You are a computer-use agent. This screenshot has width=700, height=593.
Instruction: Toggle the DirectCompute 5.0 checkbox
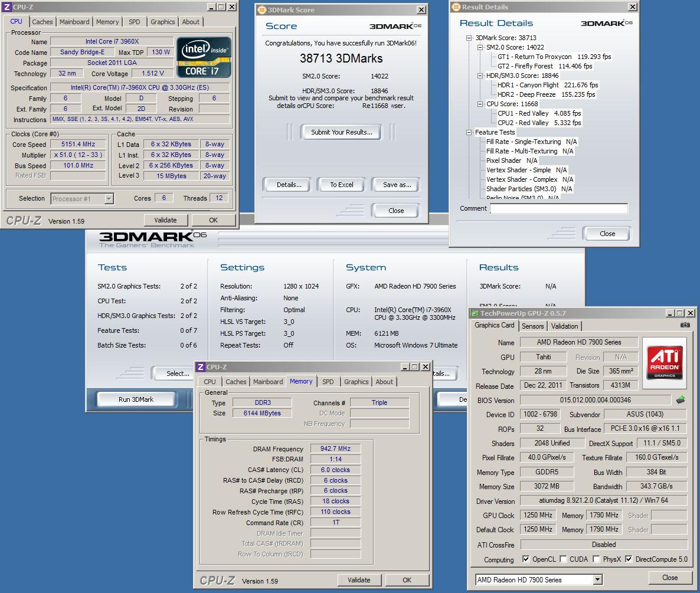click(629, 559)
